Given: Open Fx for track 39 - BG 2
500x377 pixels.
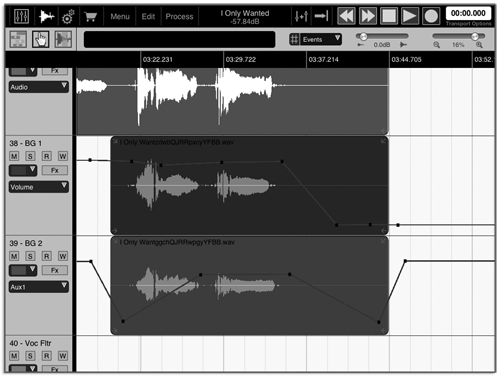Looking at the screenshot, I should (55, 270).
